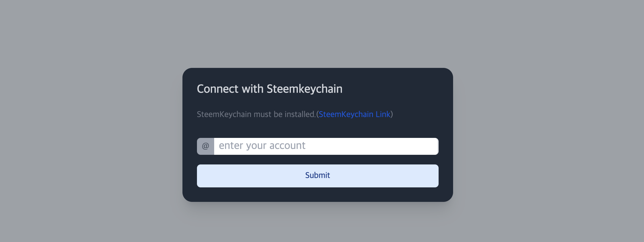The height and width of the screenshot is (242, 644).
Task: Click the word must in the description
Action: click(x=262, y=114)
